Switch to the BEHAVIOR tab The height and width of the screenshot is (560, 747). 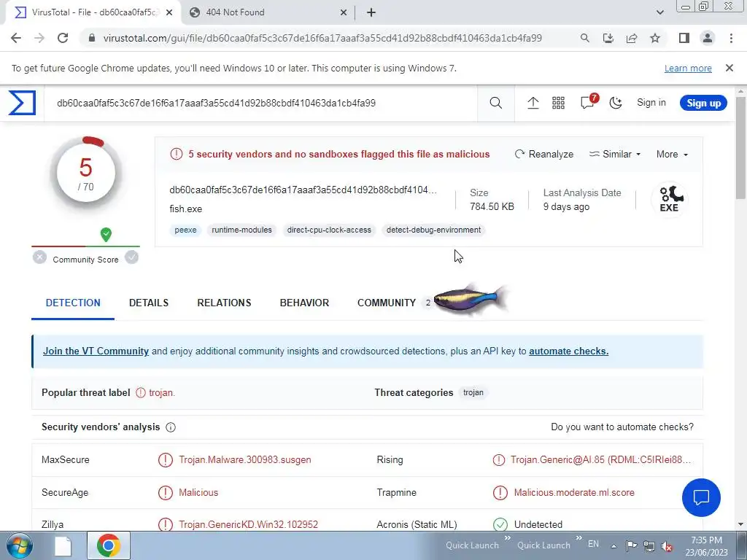coord(304,303)
